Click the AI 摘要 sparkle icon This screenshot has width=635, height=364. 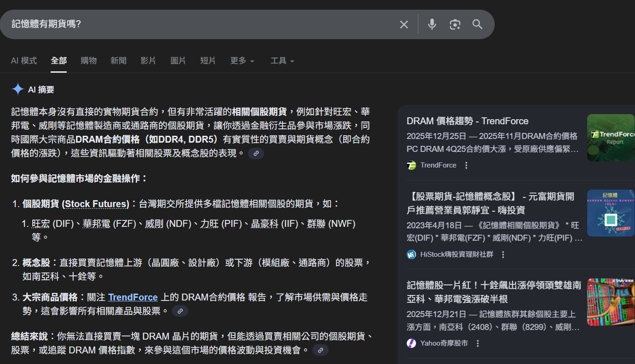(17, 89)
